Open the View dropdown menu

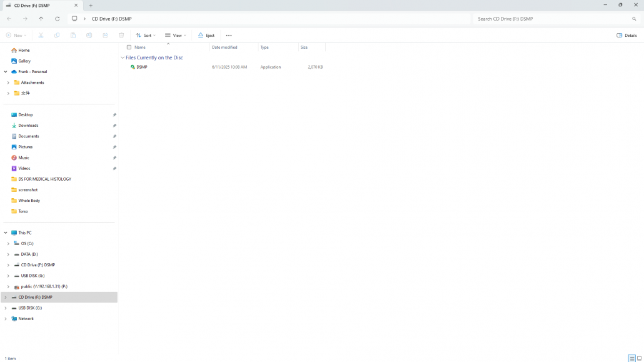176,36
